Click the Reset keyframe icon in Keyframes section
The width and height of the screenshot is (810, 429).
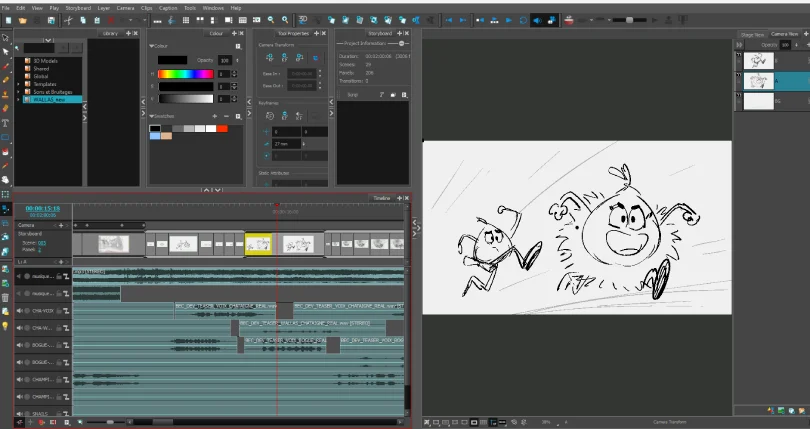(x=270, y=116)
